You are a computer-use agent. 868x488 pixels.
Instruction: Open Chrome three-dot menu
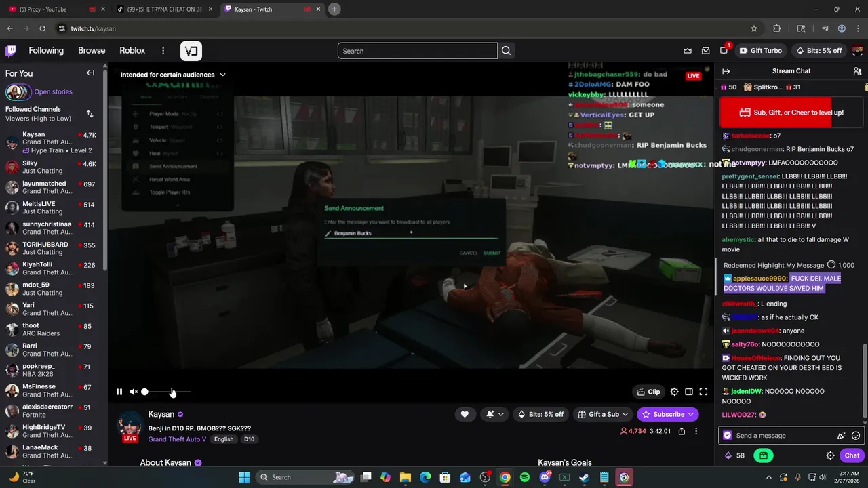858,28
